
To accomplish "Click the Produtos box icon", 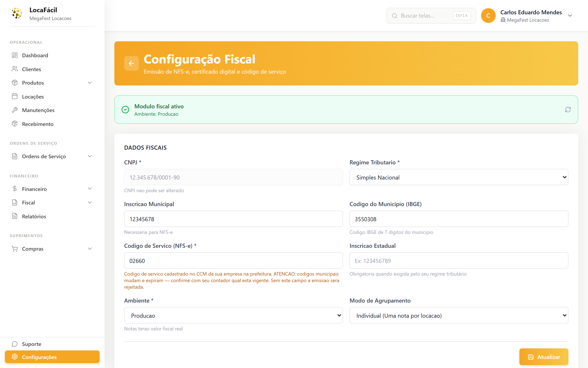I will tap(14, 83).
